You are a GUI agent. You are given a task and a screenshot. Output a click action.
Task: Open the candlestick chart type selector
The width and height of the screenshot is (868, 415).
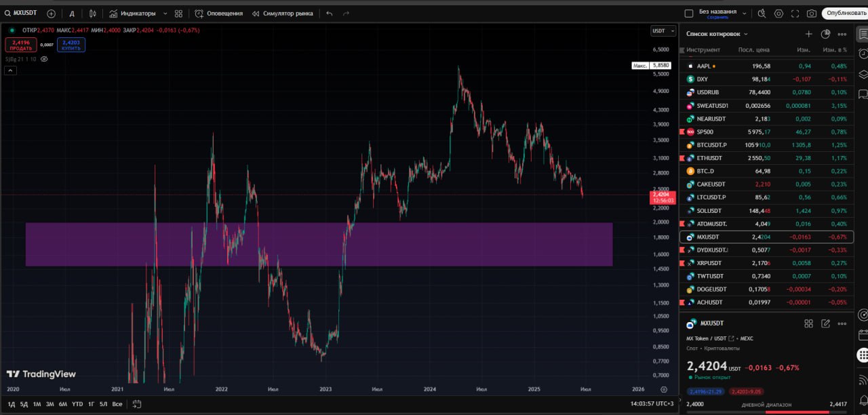(x=93, y=14)
